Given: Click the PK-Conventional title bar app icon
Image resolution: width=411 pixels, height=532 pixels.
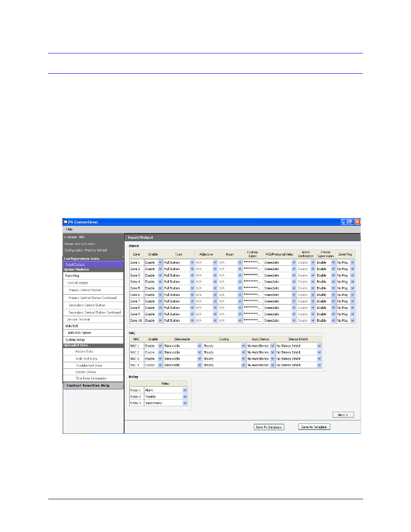Looking at the screenshot, I should pyautogui.click(x=65, y=222).
